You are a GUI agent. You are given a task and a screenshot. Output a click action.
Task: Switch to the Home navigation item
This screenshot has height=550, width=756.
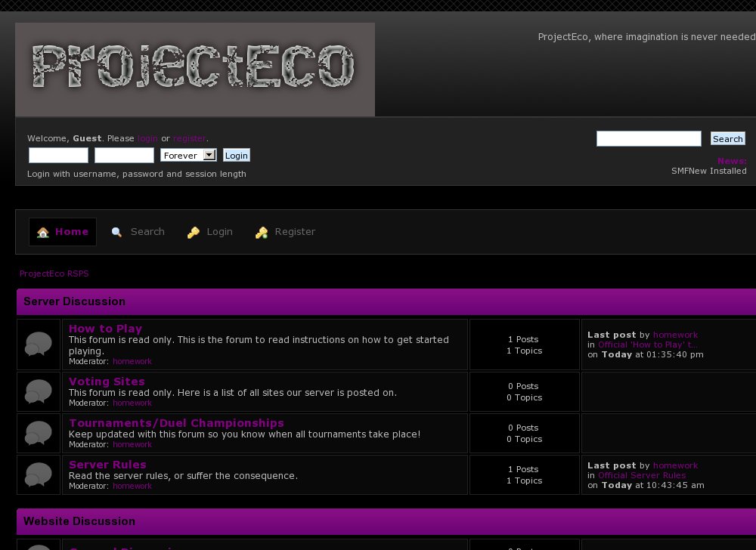click(x=72, y=232)
